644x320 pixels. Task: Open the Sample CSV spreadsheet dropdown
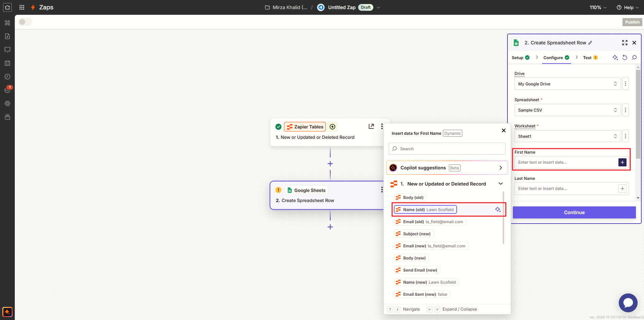pos(567,110)
